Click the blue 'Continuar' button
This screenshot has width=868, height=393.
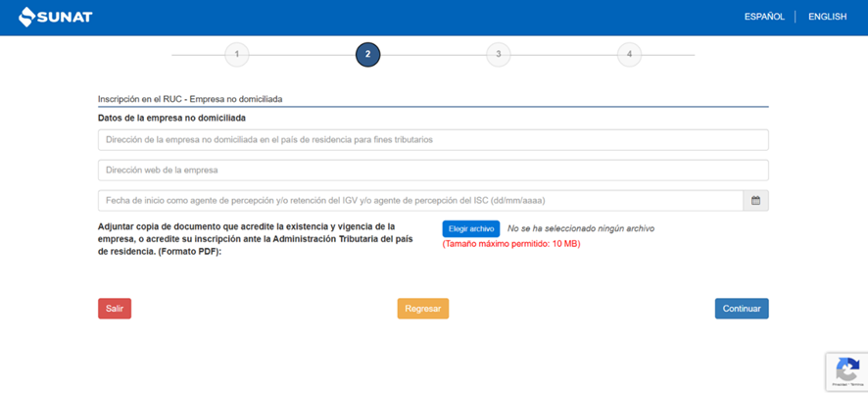pos(742,309)
